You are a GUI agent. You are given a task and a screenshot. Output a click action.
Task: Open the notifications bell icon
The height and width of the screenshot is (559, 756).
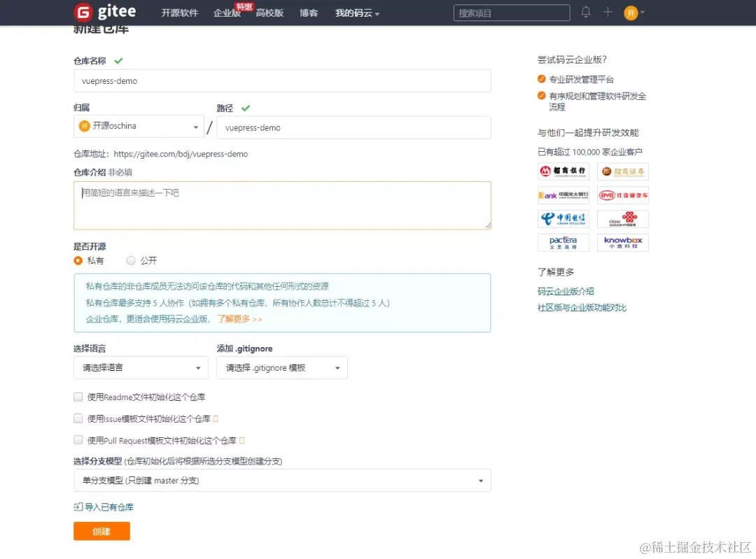[x=586, y=12]
